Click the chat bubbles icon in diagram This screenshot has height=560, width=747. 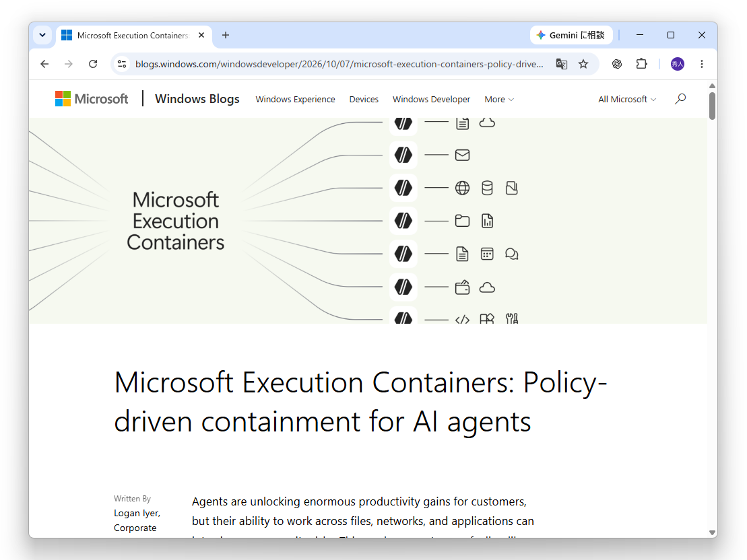point(512,254)
